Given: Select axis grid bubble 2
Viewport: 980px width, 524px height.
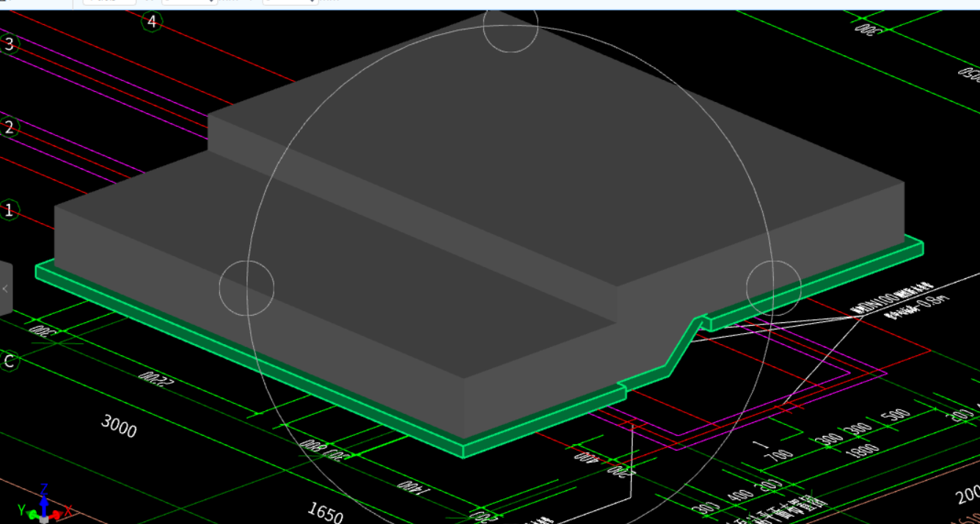Looking at the screenshot, I should coord(9,127).
